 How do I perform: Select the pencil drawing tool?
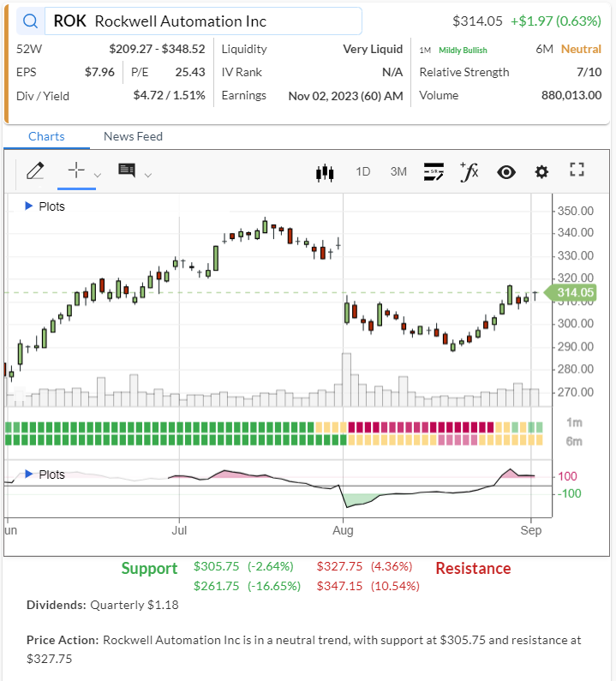35,171
